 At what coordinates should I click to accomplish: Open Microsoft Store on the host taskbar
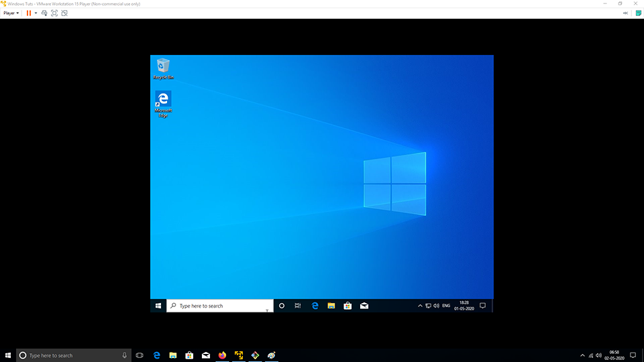point(189,355)
